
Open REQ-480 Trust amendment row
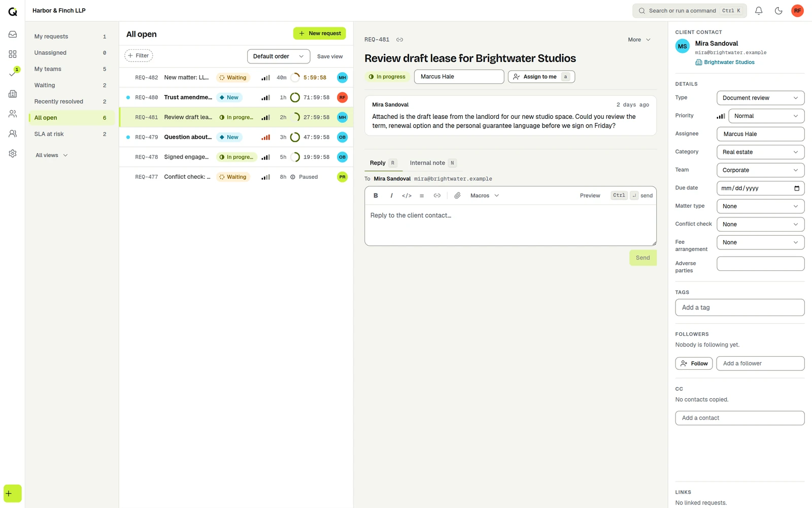[x=236, y=98]
